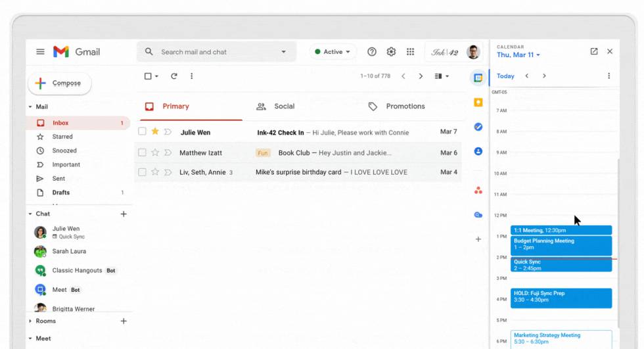Go to newer messages page
Screen dimensions: 644x349
click(x=403, y=76)
